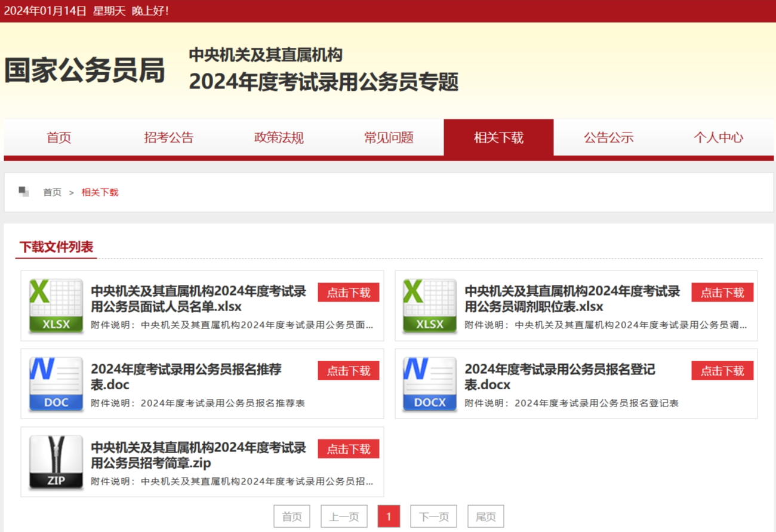Click 附件说明 text under 面试人员名单.xlsx
The image size is (776, 532).
tap(232, 325)
